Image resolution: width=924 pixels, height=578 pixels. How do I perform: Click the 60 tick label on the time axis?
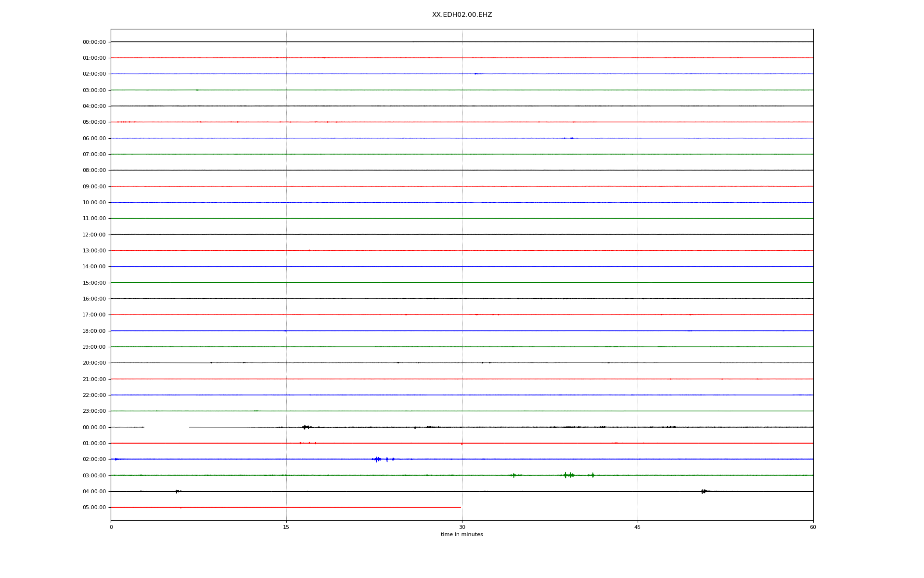pyautogui.click(x=813, y=527)
